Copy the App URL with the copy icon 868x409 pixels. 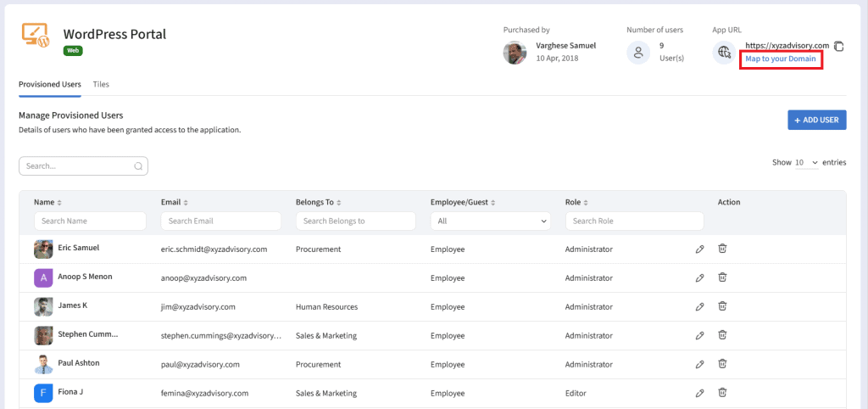tap(838, 46)
